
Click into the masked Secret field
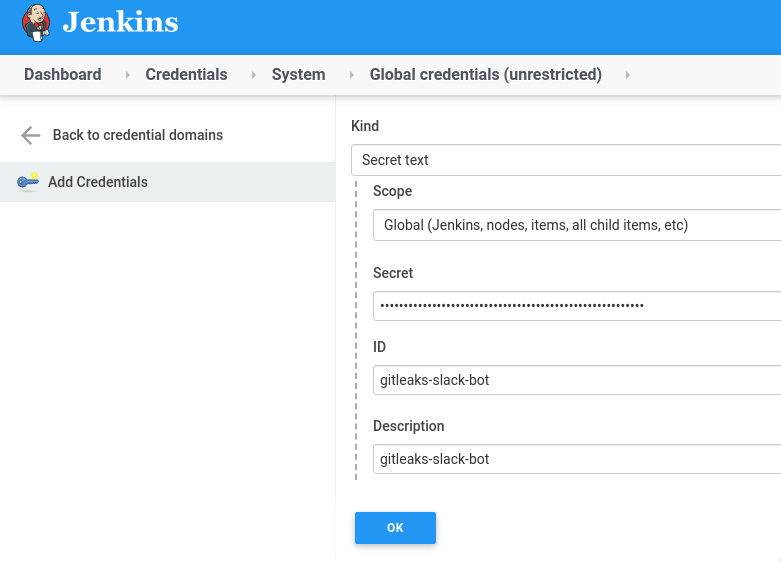click(x=577, y=305)
